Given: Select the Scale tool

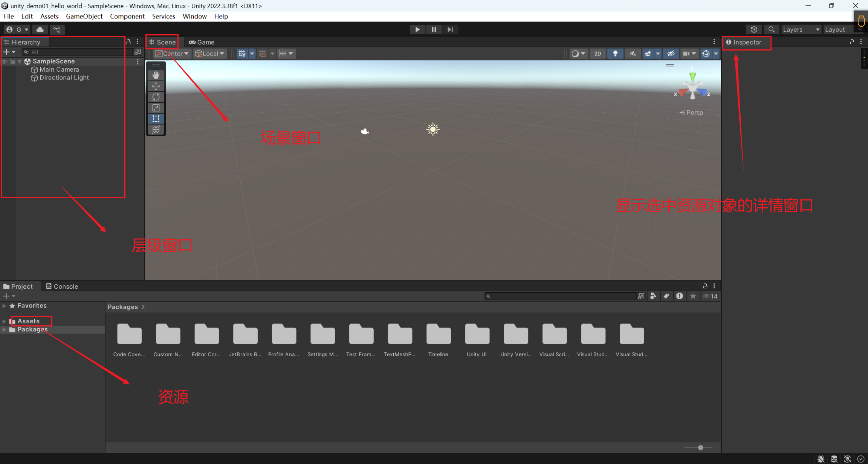Looking at the screenshot, I should point(156,108).
